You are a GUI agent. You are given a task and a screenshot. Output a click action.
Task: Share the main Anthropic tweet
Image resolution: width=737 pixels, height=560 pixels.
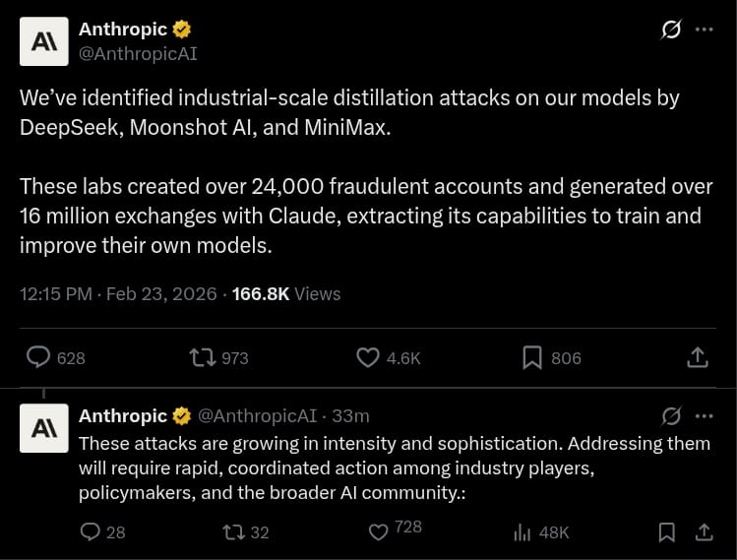(698, 357)
